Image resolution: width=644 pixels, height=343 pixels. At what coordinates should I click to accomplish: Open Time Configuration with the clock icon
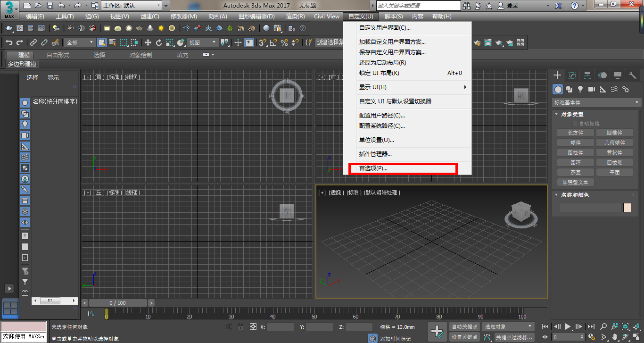pyautogui.click(x=591, y=337)
